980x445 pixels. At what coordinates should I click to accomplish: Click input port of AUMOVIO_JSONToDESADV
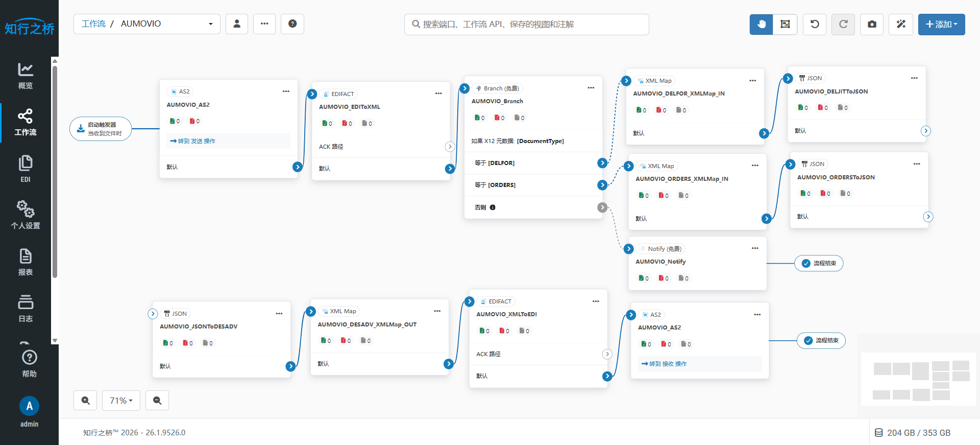click(x=153, y=314)
